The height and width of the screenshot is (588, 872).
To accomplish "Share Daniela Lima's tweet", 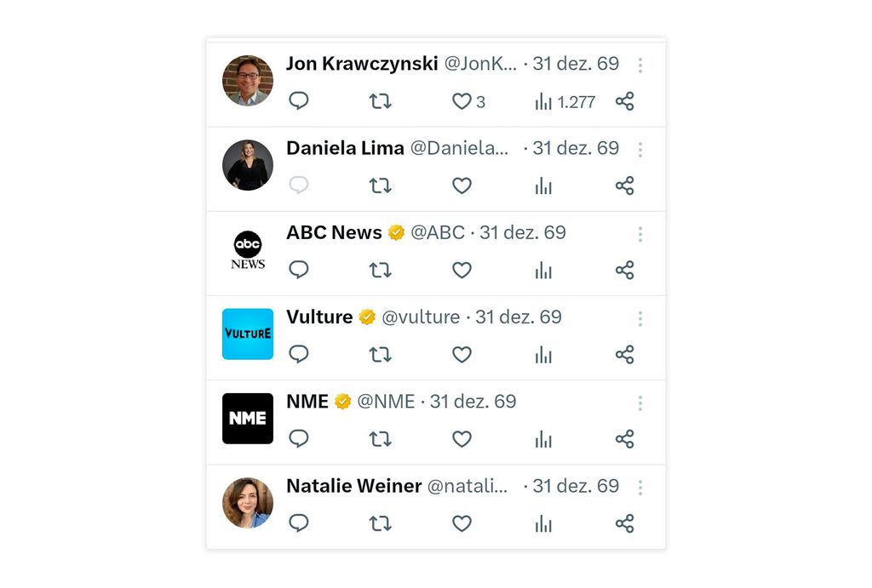I will (x=625, y=186).
